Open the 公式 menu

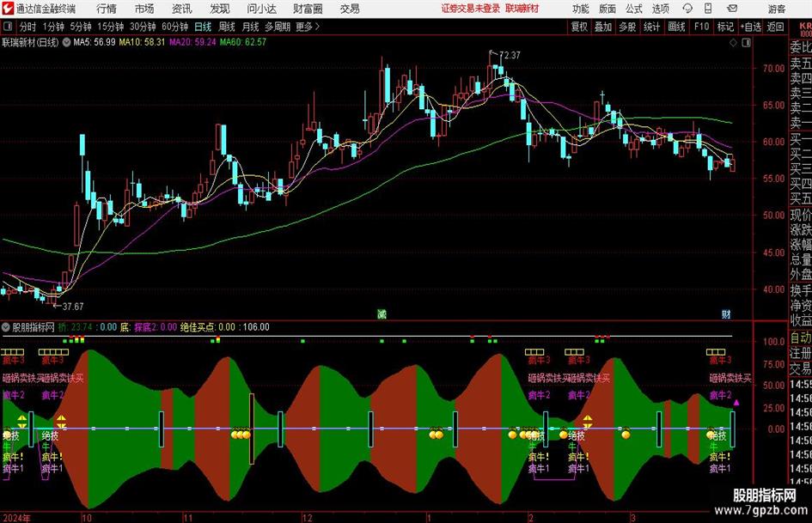click(634, 9)
